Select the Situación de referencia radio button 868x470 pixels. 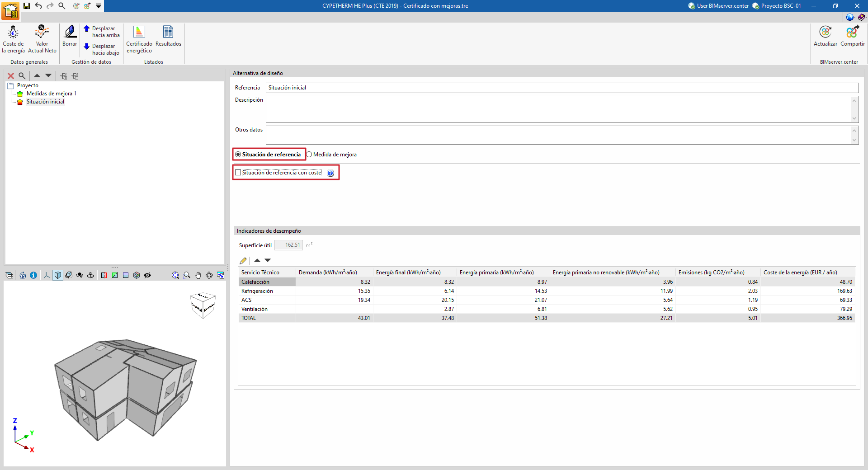point(238,155)
